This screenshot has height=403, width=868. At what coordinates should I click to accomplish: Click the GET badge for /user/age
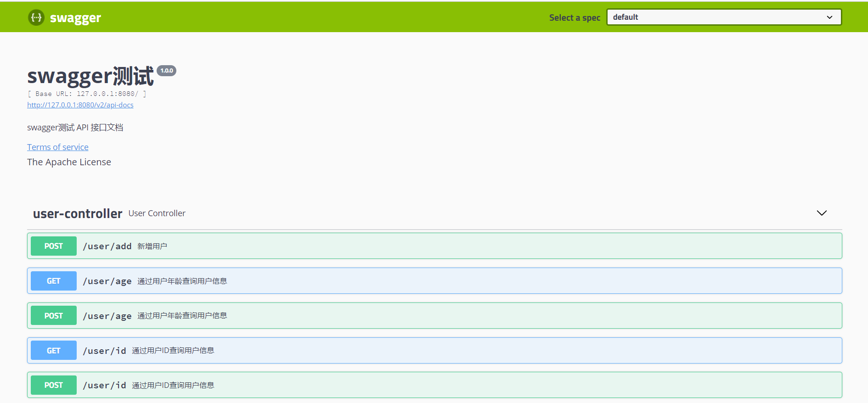point(54,281)
